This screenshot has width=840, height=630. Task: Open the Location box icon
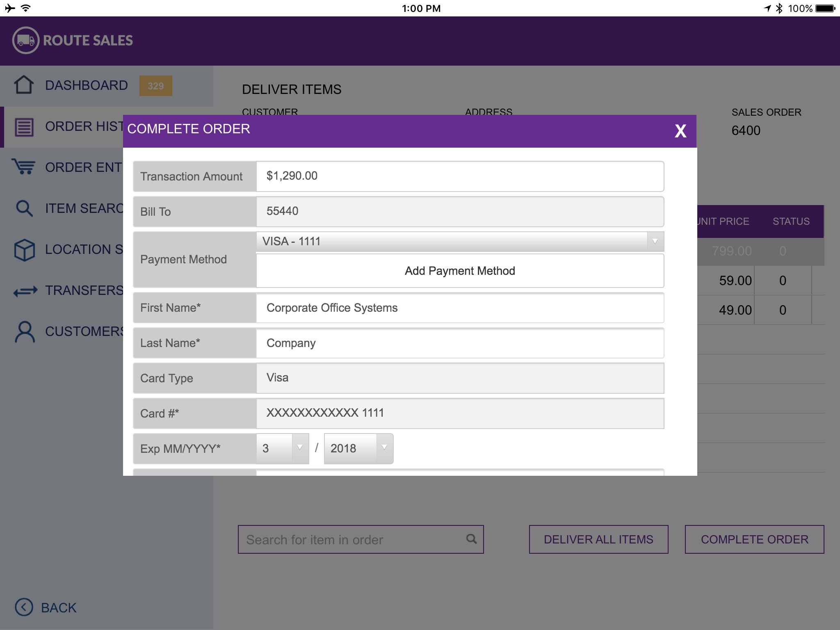(24, 250)
